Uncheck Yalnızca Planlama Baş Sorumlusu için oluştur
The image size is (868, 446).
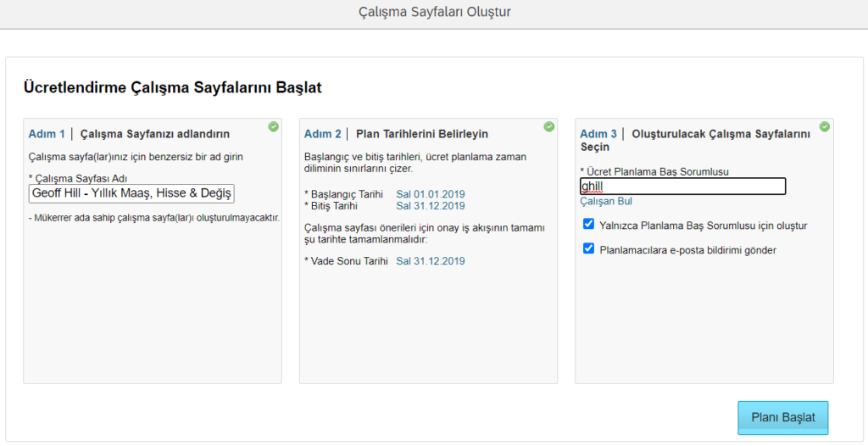(x=588, y=225)
